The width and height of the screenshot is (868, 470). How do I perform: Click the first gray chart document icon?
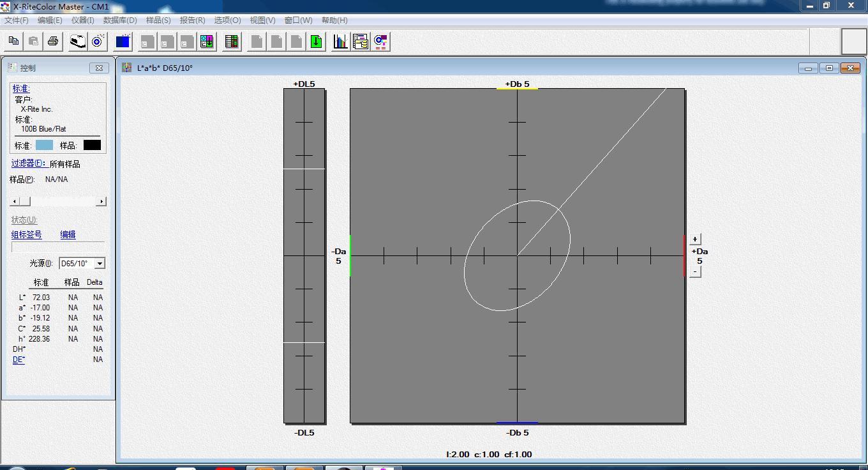click(x=147, y=42)
